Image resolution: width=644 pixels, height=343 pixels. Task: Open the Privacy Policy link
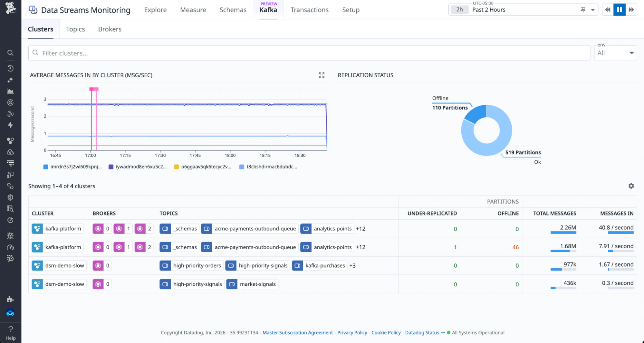pos(352,333)
